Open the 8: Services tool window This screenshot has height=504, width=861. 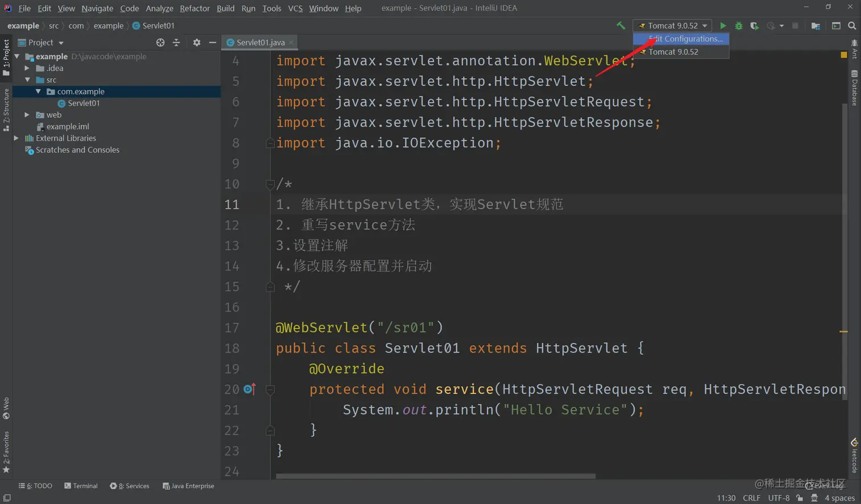point(130,486)
